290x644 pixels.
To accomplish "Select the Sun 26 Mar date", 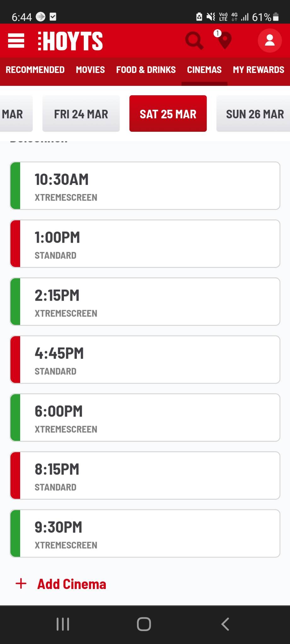I will pos(253,114).
